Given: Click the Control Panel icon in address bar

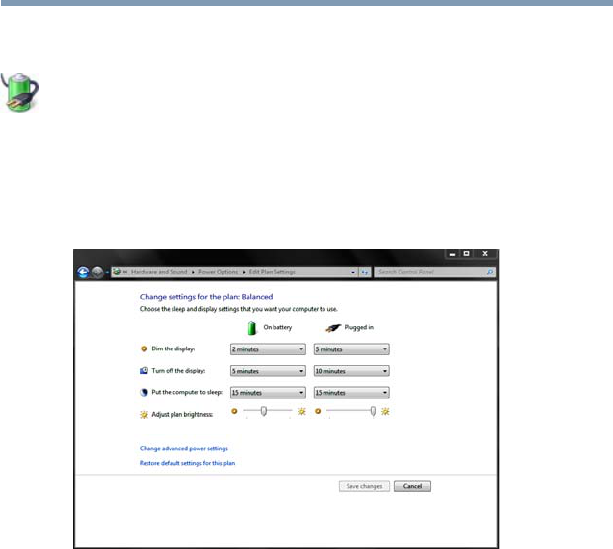Looking at the screenshot, I should [117, 271].
